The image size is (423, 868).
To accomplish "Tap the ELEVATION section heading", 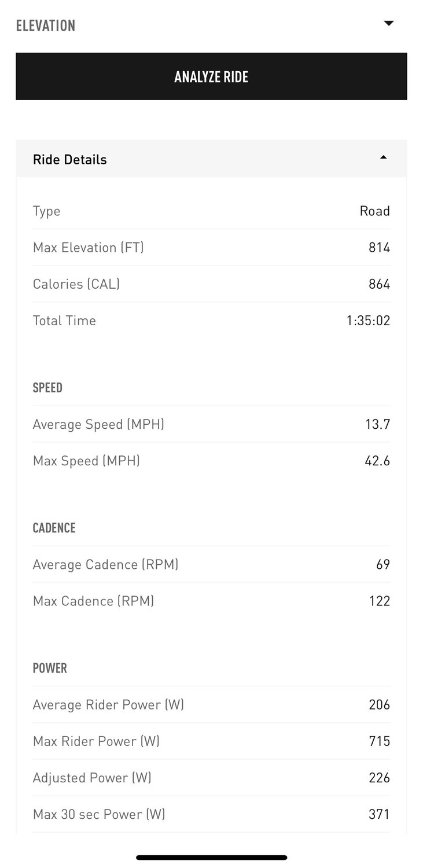I will [x=46, y=25].
